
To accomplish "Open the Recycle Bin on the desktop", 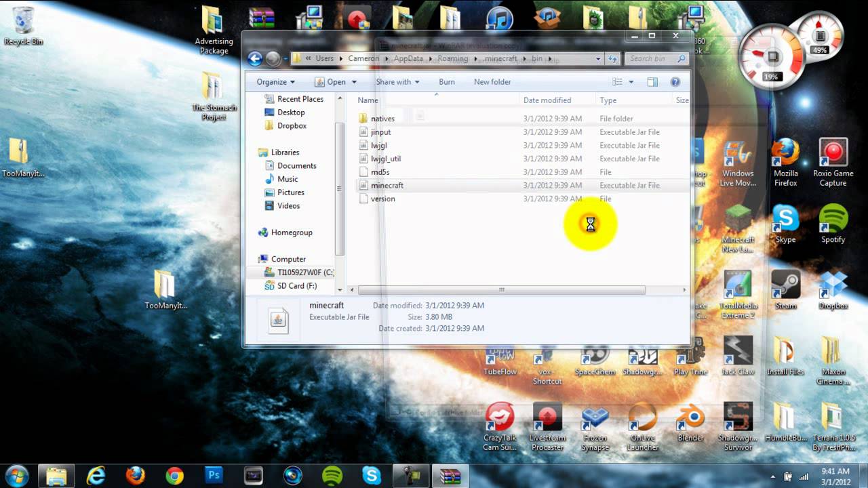I will [x=23, y=26].
